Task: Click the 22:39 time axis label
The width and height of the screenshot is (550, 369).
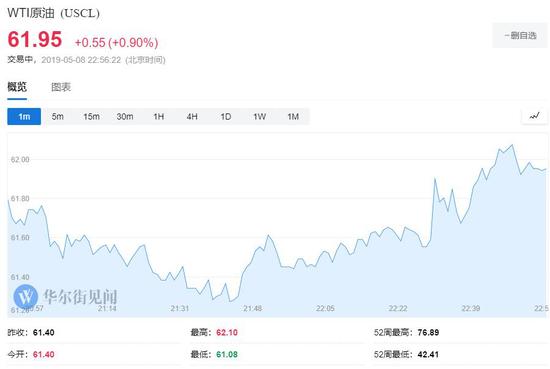Action: [471, 308]
